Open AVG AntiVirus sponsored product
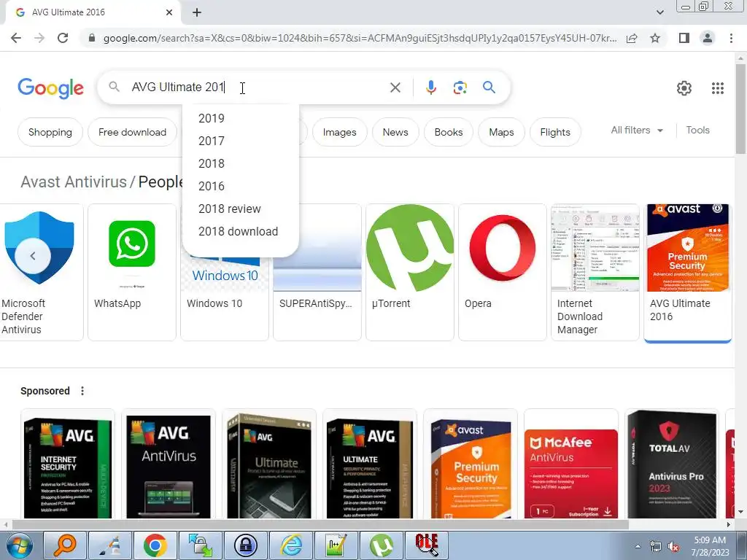747x560 pixels. (169, 464)
